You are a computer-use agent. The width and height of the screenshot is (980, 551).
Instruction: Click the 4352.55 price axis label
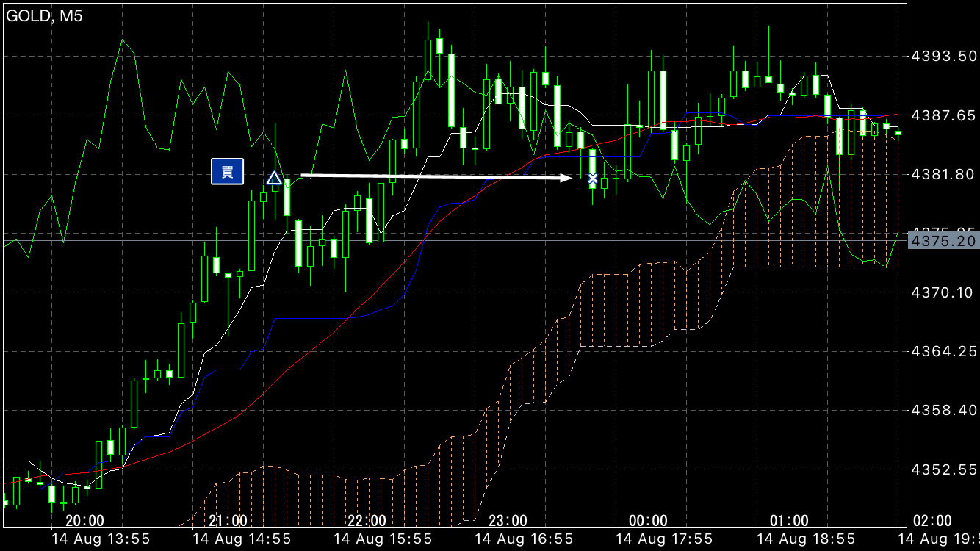click(x=943, y=470)
